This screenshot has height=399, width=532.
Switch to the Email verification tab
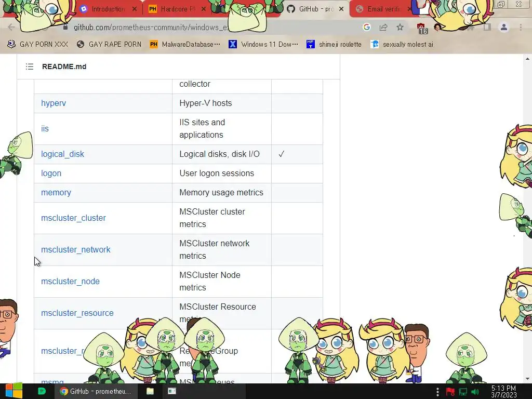tap(383, 9)
